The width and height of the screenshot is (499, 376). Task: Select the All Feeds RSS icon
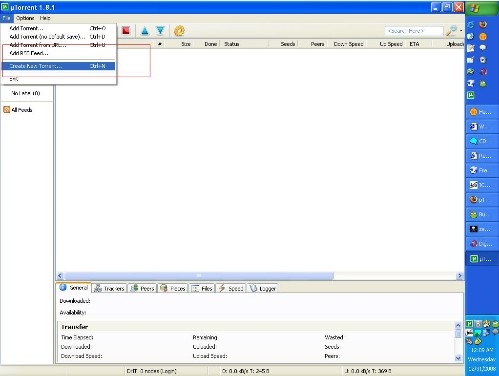6,110
